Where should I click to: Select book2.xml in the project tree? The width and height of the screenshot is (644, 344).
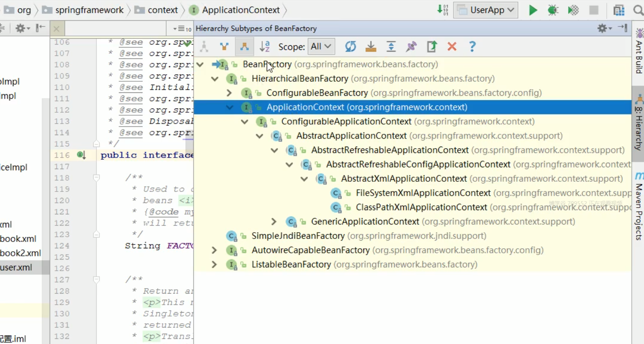(x=20, y=253)
